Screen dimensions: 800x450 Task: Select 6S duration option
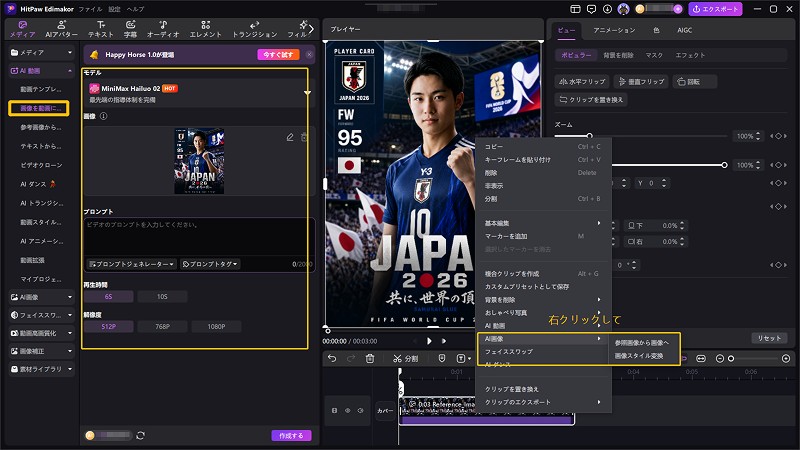point(109,296)
